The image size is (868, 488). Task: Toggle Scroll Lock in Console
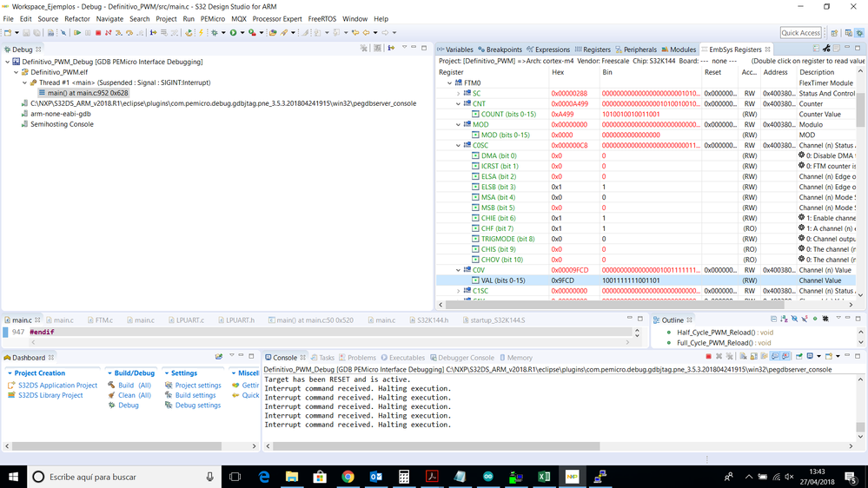click(x=753, y=356)
